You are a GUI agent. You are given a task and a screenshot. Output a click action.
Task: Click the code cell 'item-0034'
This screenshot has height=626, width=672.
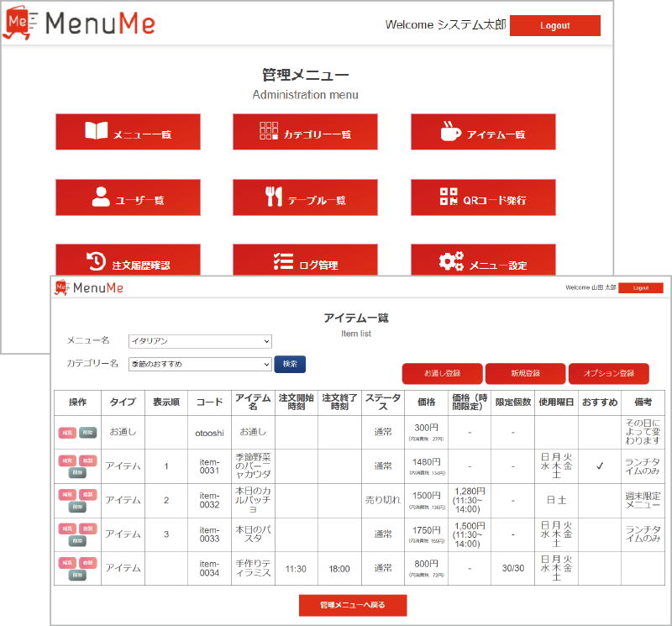209,568
